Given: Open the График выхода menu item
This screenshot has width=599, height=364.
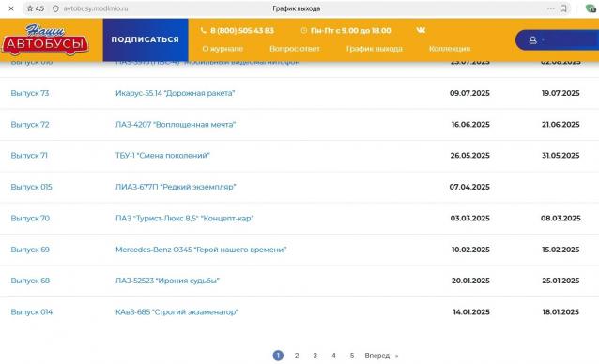Looking at the screenshot, I should [375, 49].
